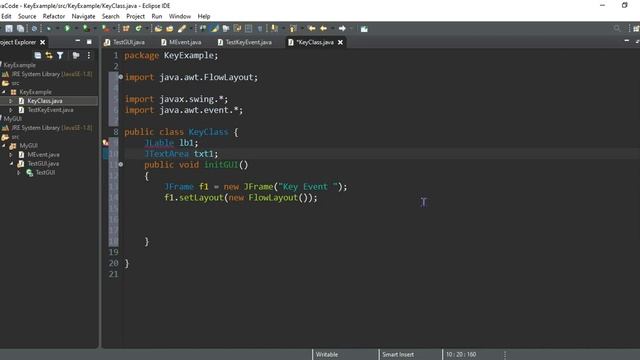Click the Open Type folder icon
The width and height of the screenshot is (640, 360).
(x=158, y=29)
